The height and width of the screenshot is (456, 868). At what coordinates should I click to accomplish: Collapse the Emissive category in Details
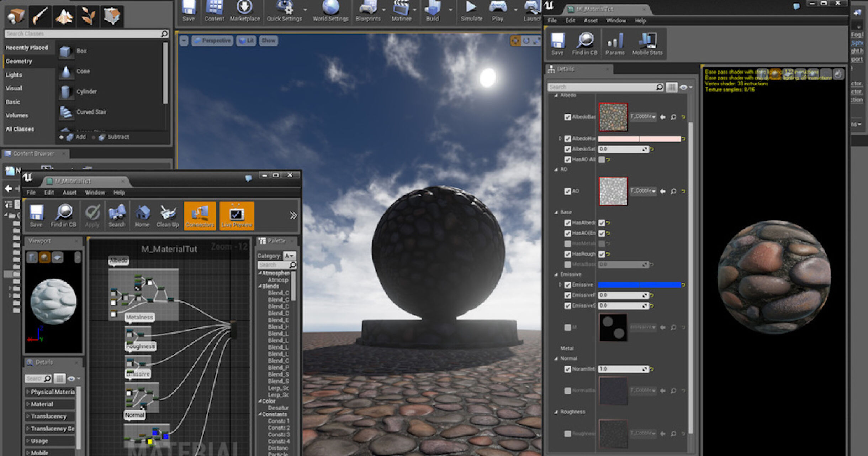(x=556, y=274)
